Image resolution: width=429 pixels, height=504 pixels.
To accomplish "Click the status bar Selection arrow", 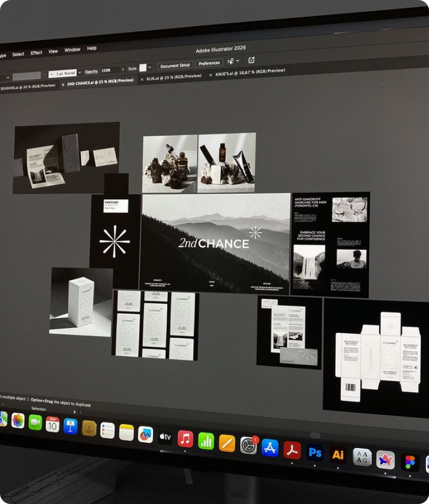I will click(75, 412).
